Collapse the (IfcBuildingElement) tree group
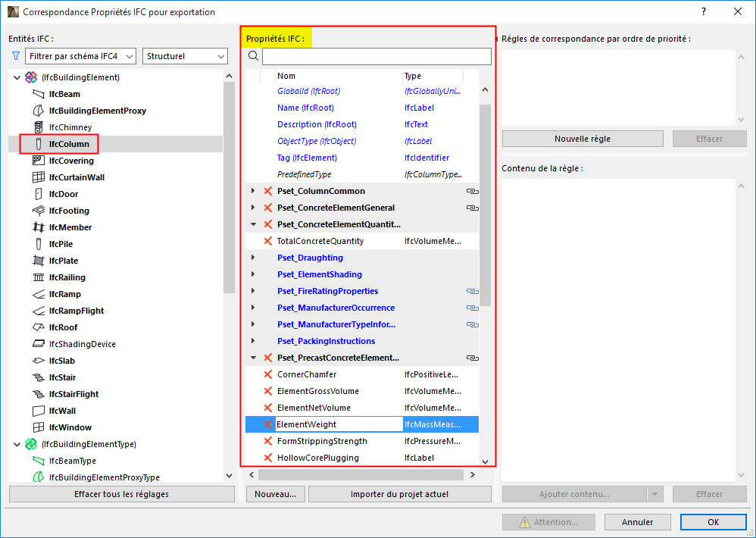756x538 pixels. tap(17, 77)
